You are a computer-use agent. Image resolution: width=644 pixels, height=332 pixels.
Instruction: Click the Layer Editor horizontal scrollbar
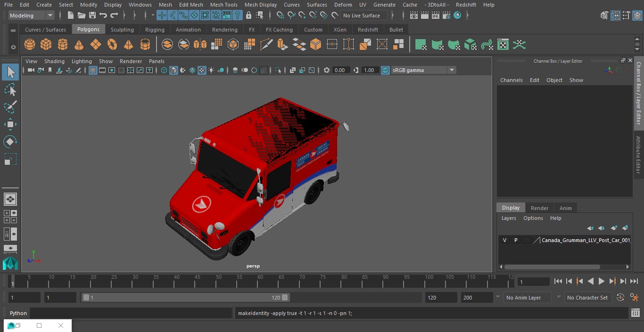point(552,267)
